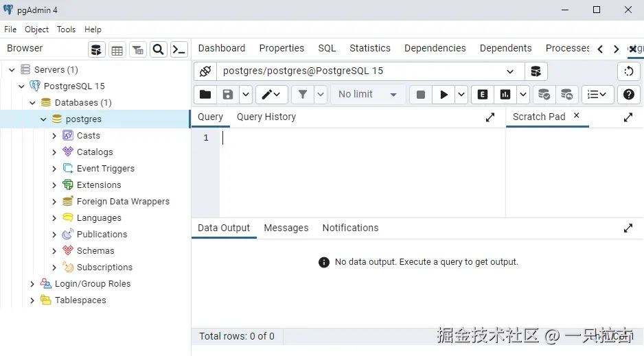This screenshot has width=644, height=356.
Task: Launch the PSQL Tool terminal icon
Action: point(179,50)
